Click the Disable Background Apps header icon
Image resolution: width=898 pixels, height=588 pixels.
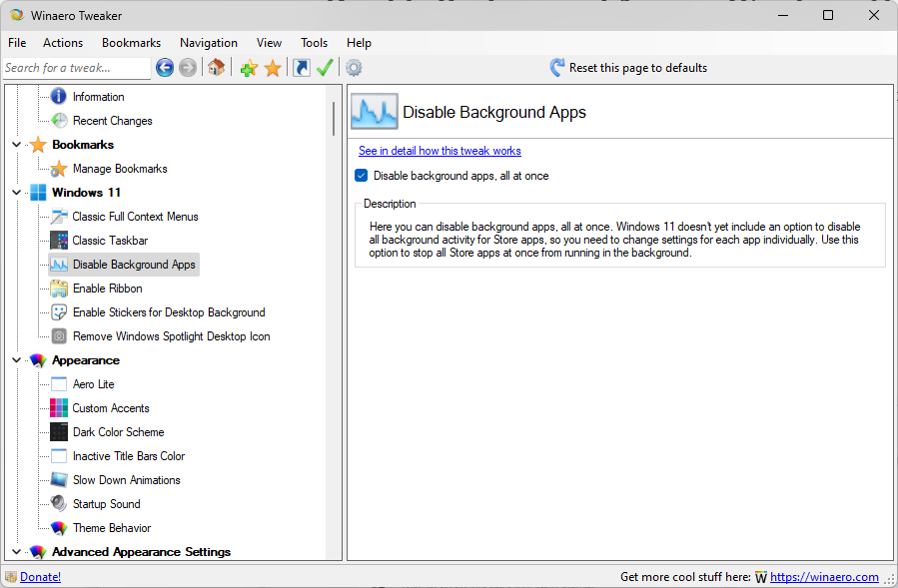[x=374, y=112]
